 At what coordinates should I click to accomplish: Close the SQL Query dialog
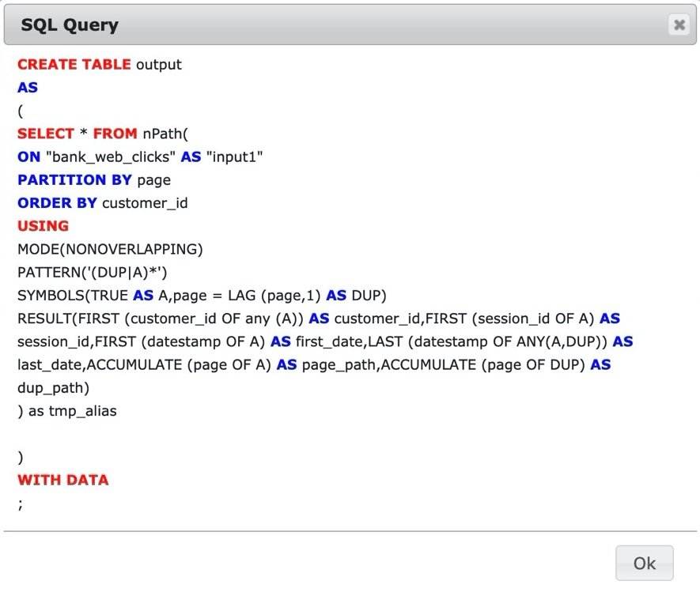point(679,25)
